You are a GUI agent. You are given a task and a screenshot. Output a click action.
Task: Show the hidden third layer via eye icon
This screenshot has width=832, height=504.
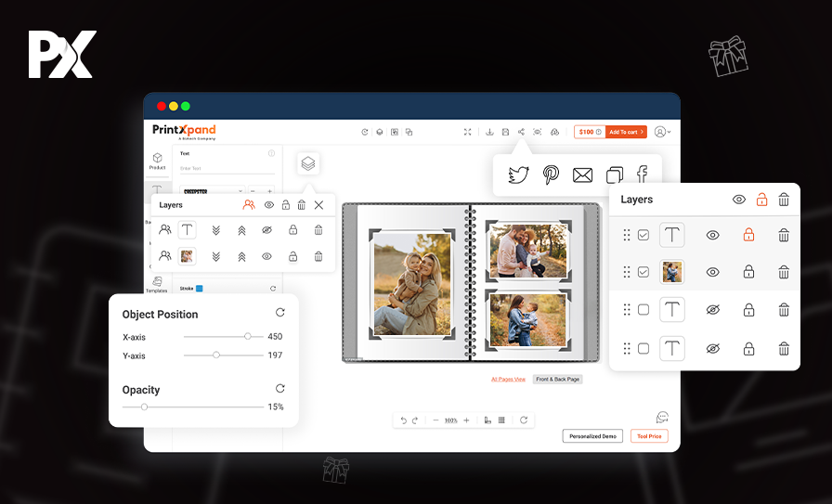point(713,310)
